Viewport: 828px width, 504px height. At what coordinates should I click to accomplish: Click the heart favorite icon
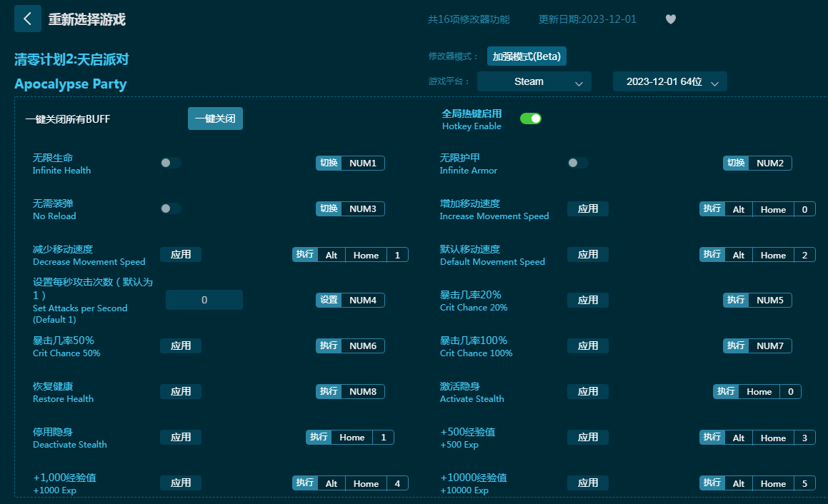(670, 19)
